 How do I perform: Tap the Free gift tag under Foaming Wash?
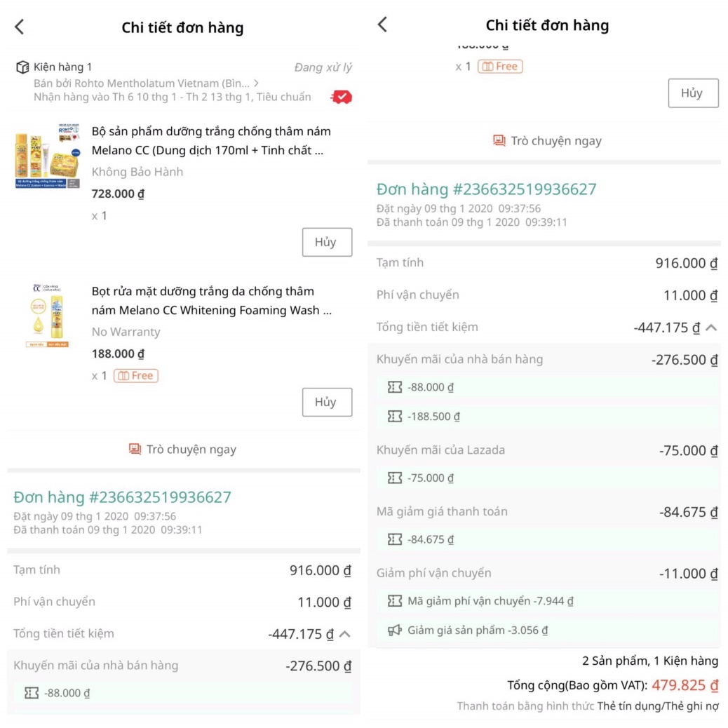point(136,375)
